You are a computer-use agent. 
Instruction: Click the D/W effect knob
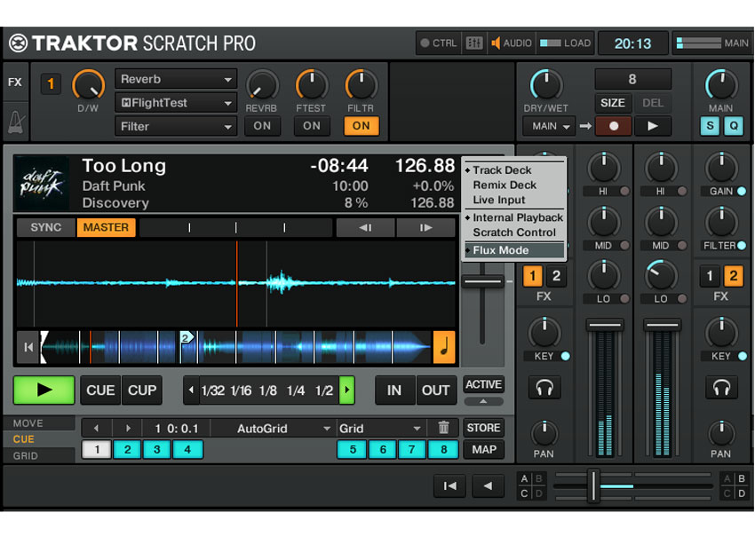(88, 85)
